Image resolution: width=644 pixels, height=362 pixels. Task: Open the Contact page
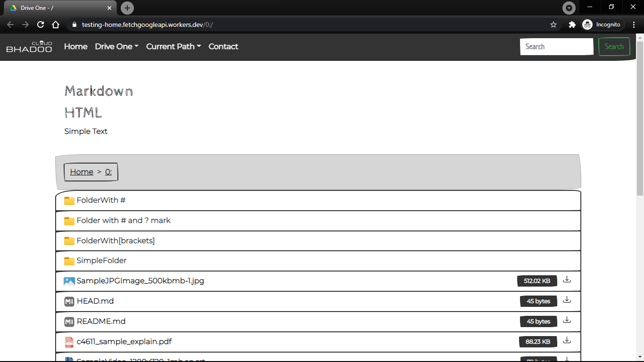click(223, 46)
